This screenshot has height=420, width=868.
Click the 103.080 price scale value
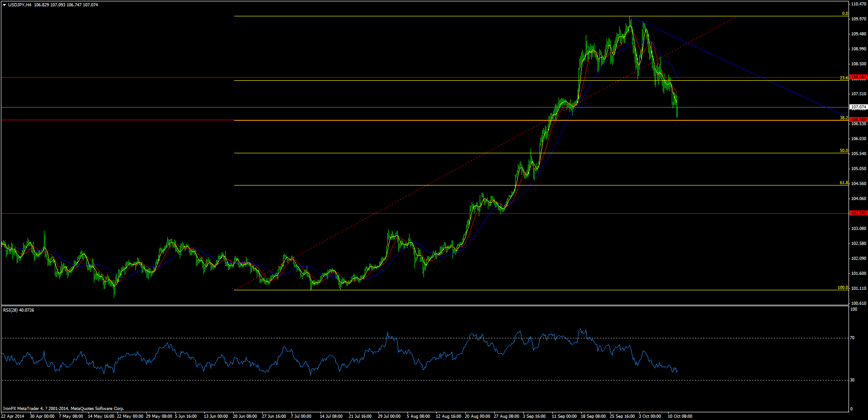point(859,229)
